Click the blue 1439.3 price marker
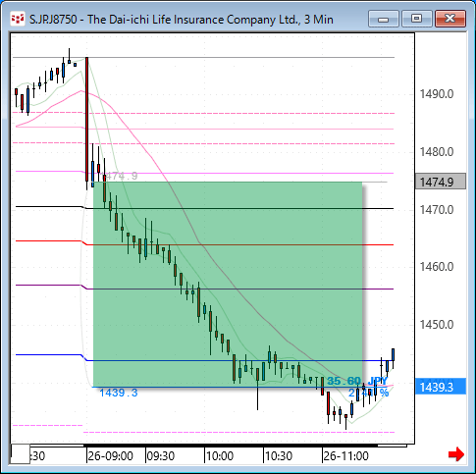The width and height of the screenshot is (476, 474). click(441, 387)
